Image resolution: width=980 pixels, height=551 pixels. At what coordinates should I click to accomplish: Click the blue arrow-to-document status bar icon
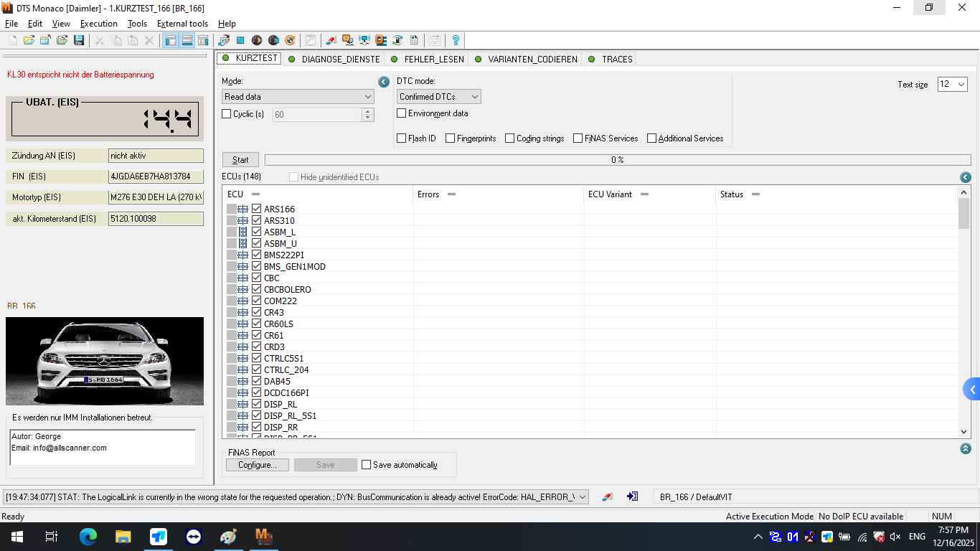(x=632, y=496)
